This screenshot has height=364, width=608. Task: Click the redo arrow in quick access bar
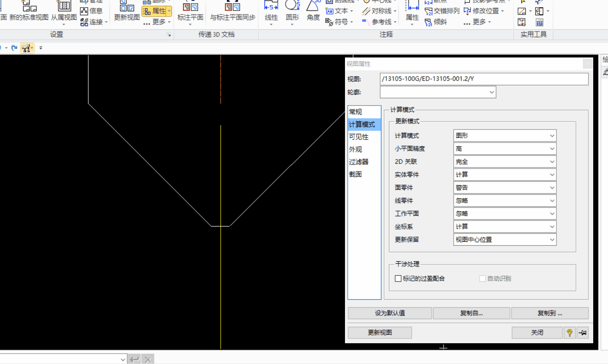click(14, 48)
